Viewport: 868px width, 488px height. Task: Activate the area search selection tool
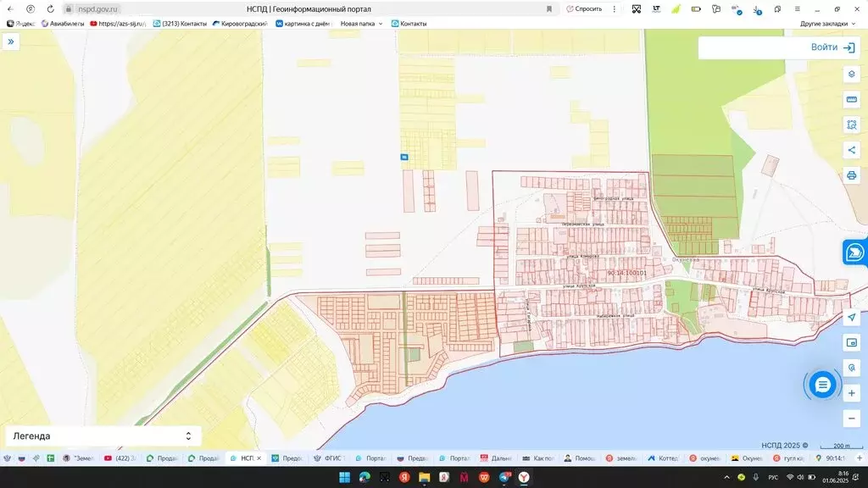851,125
